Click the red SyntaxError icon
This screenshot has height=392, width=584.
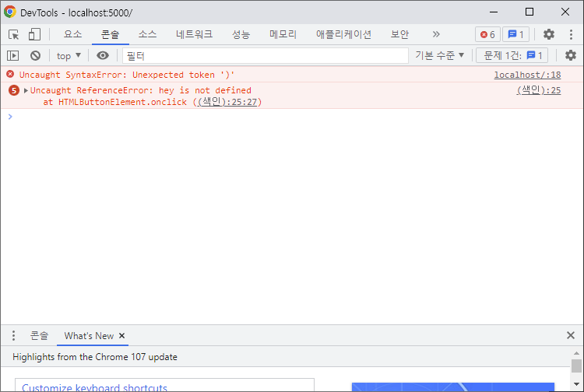10,75
